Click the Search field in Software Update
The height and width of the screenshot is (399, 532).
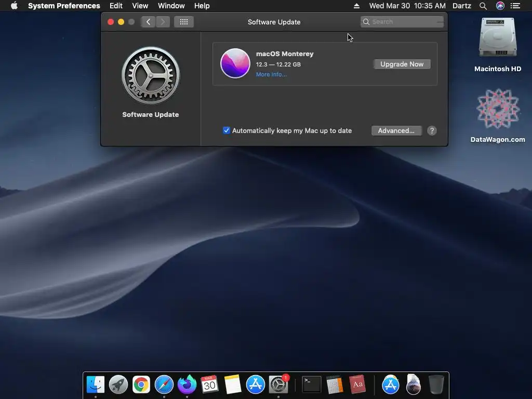click(402, 22)
